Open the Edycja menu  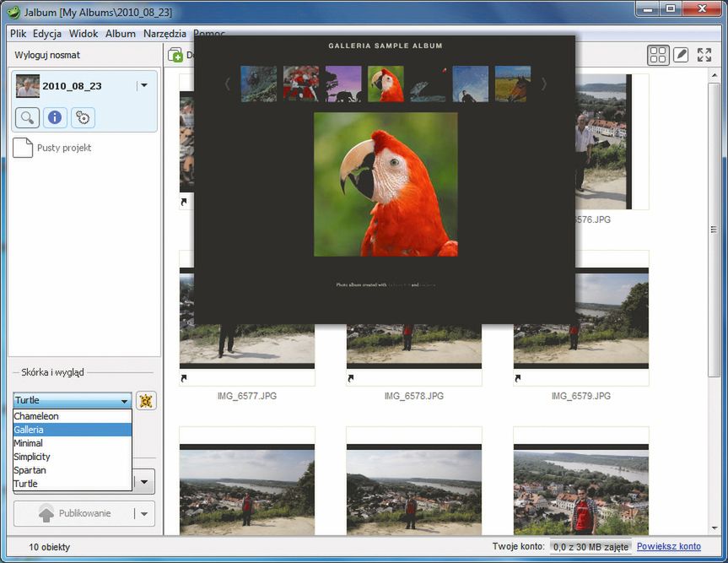pos(47,34)
